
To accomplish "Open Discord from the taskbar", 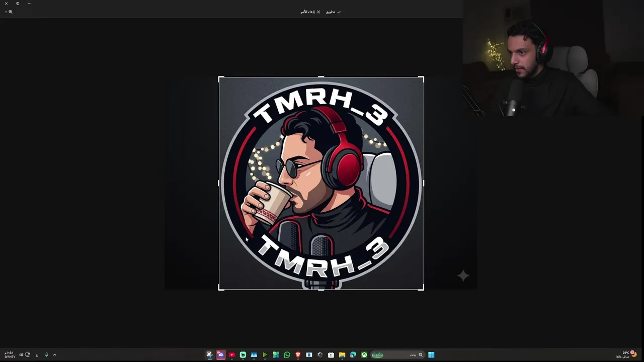I will pos(220,354).
